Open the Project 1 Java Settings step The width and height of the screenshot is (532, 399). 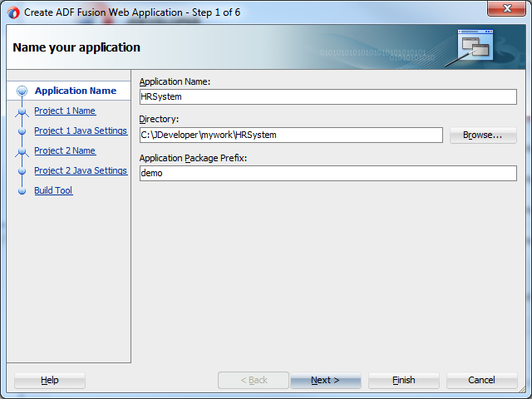81,131
